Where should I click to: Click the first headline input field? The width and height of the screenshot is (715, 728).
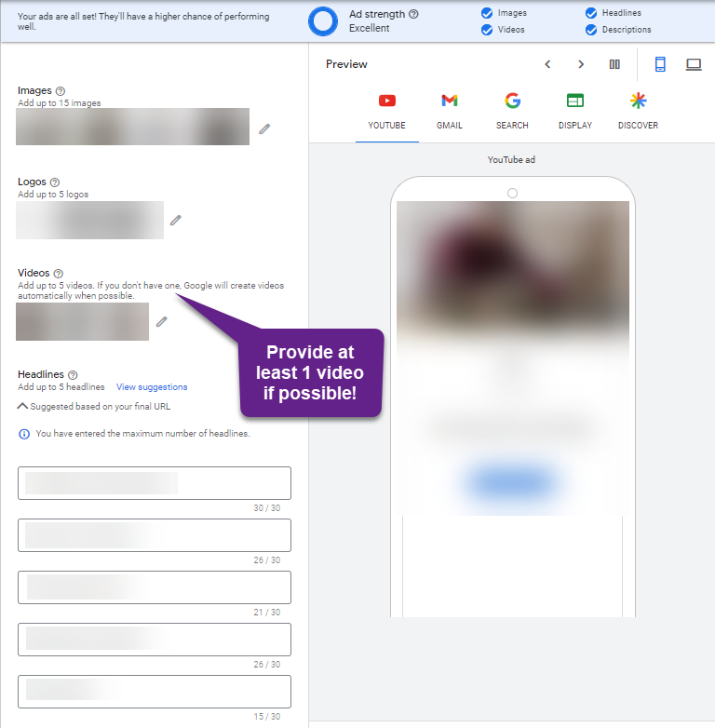click(x=155, y=483)
